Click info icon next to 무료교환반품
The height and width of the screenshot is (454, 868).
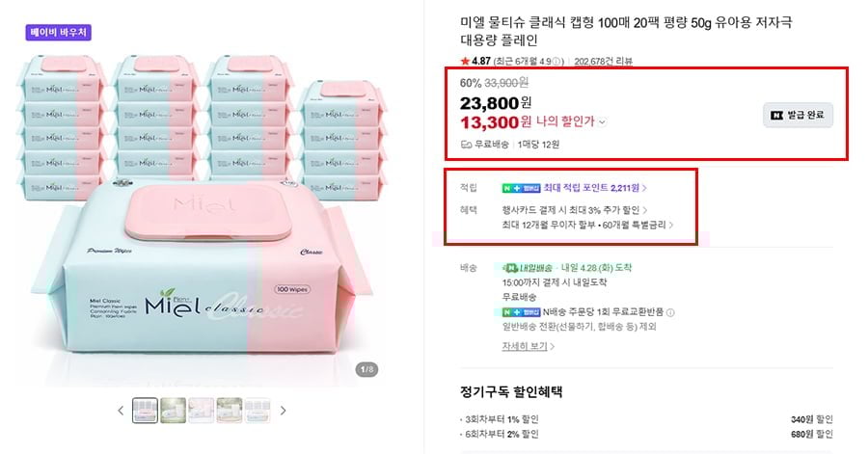click(670, 313)
